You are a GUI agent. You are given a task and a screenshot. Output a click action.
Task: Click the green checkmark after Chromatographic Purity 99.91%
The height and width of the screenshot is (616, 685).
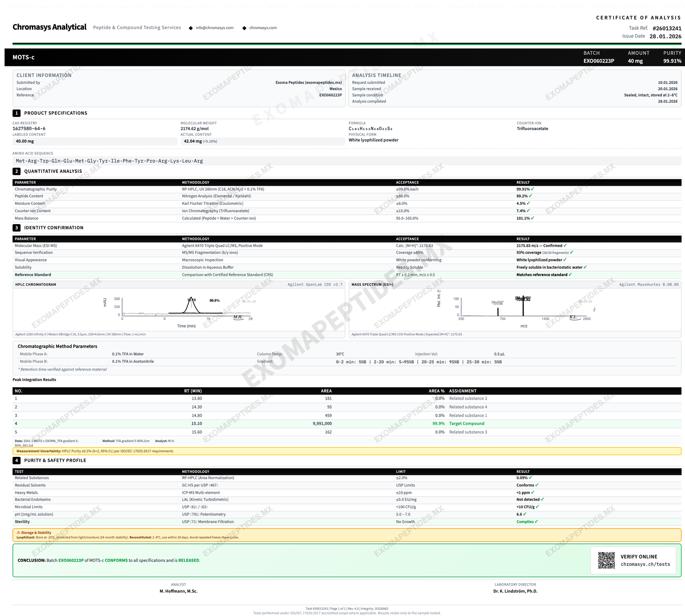(533, 189)
